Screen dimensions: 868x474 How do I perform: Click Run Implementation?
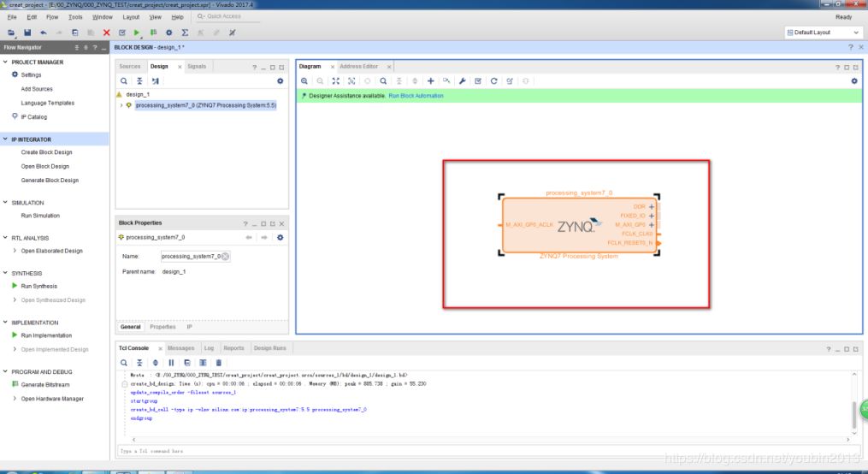point(46,335)
